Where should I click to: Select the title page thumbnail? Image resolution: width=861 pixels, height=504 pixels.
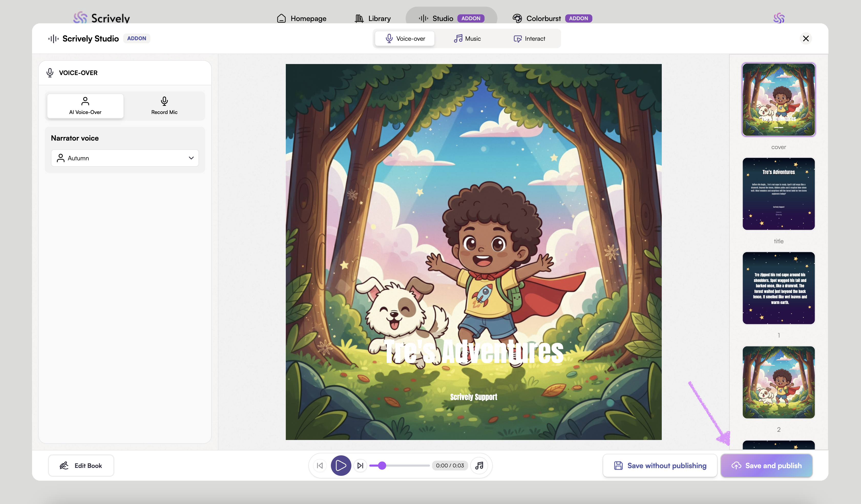(778, 194)
